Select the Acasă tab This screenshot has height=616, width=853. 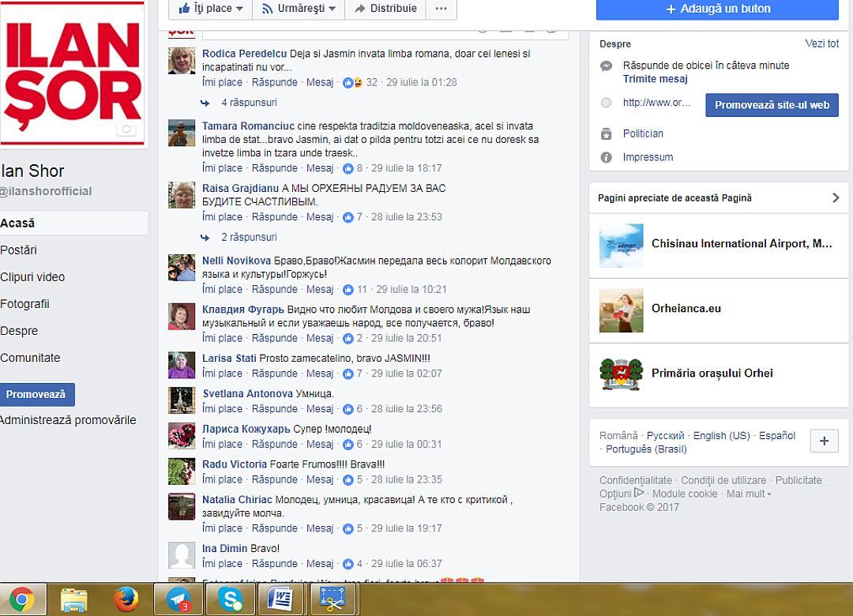click(x=73, y=223)
